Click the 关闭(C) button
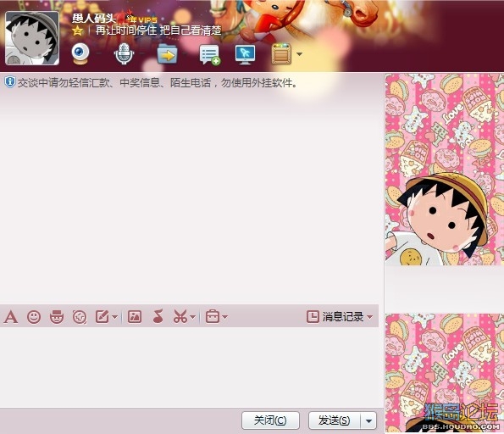Screen dimensions: 504x434 270,420
